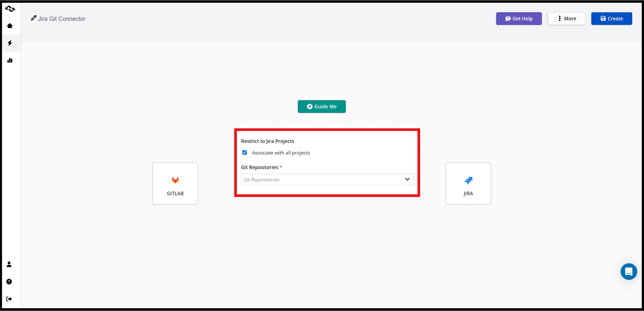Screen dimensions: 644x311
Task: Start the Guide Me walkthrough
Action: [x=321, y=106]
